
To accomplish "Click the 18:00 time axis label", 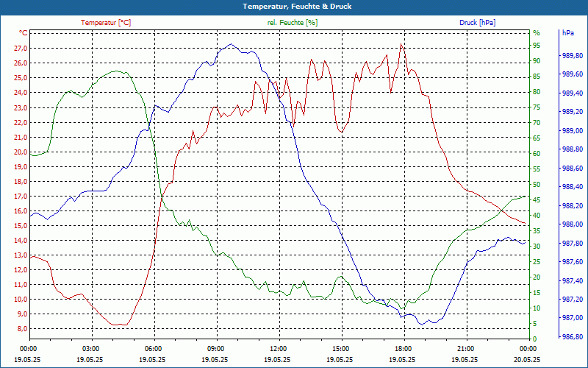I will pos(403,348).
